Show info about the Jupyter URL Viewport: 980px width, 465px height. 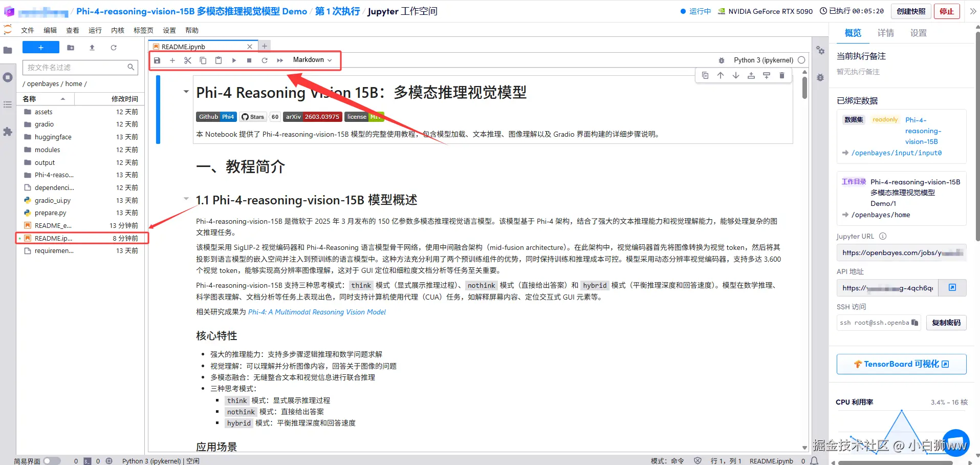tap(883, 236)
